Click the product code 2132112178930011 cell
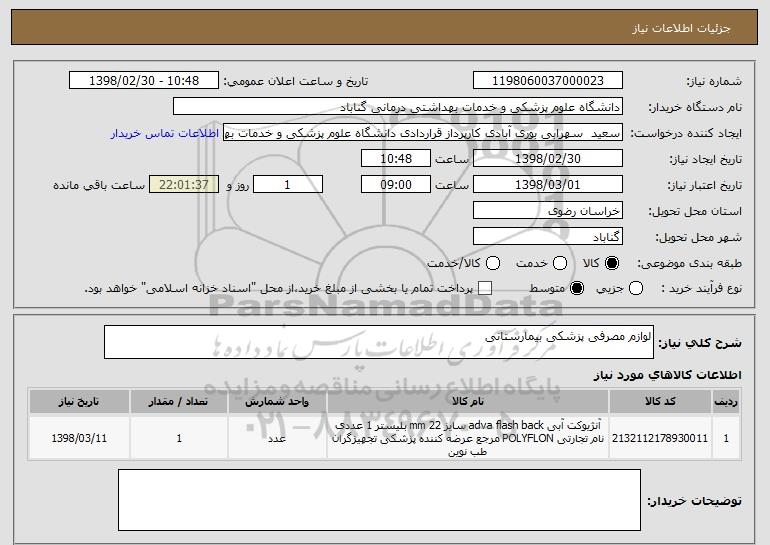The width and height of the screenshot is (770, 545). (x=660, y=438)
